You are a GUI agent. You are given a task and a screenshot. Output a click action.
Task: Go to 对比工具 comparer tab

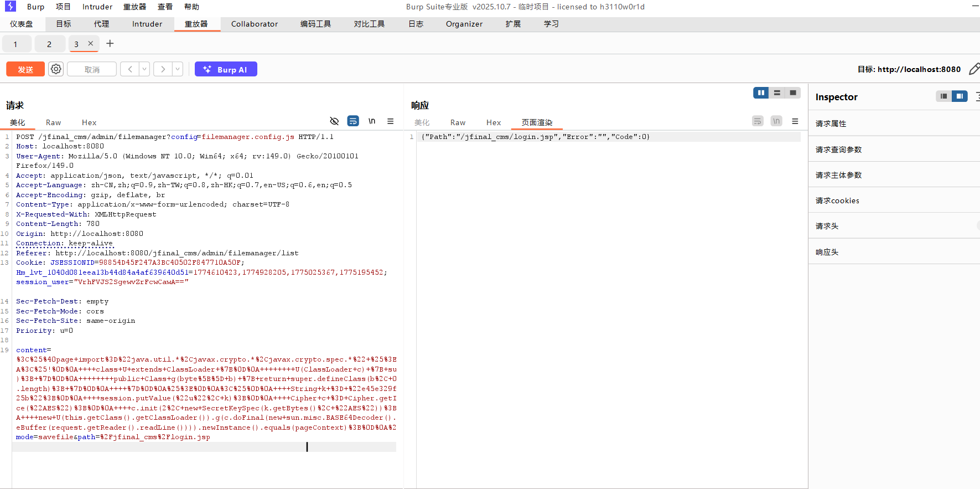coord(369,24)
